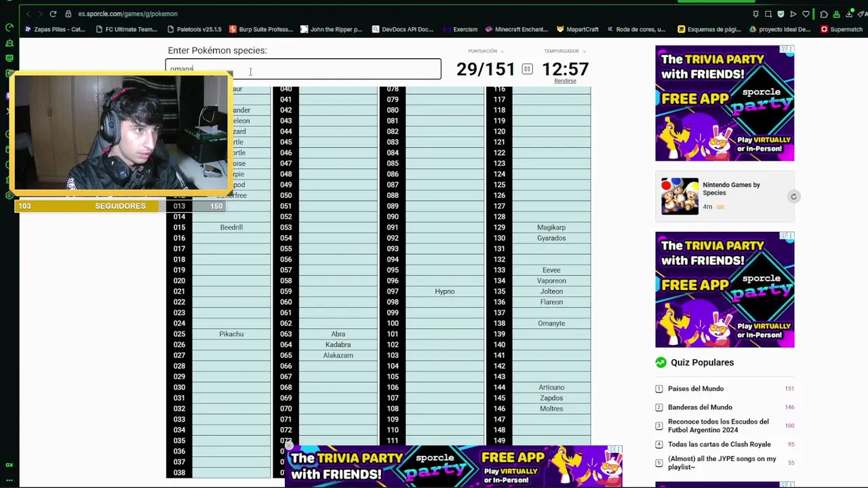The width and height of the screenshot is (868, 488).
Task: Click top Sporcle Party ad banner
Action: tap(724, 103)
